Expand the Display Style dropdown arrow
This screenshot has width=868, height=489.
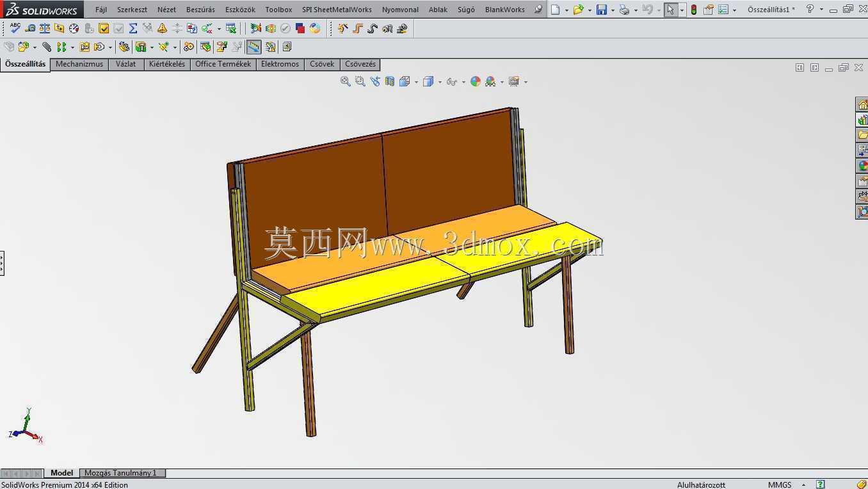440,82
